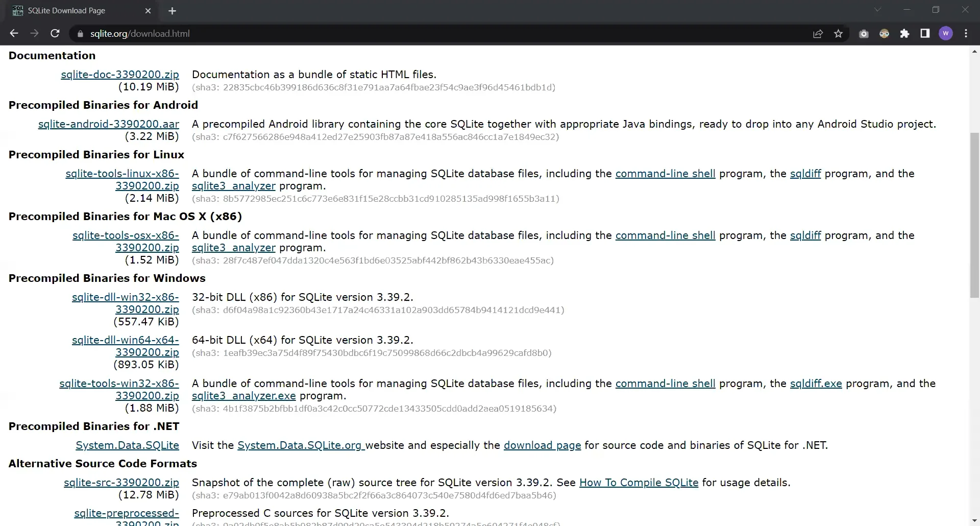Reload the current page
The height and width of the screenshot is (526, 980).
(x=55, y=33)
